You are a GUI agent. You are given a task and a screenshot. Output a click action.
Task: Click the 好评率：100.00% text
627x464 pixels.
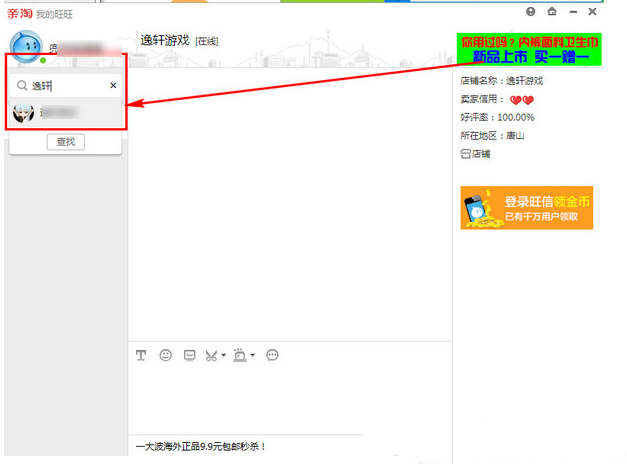(x=497, y=118)
